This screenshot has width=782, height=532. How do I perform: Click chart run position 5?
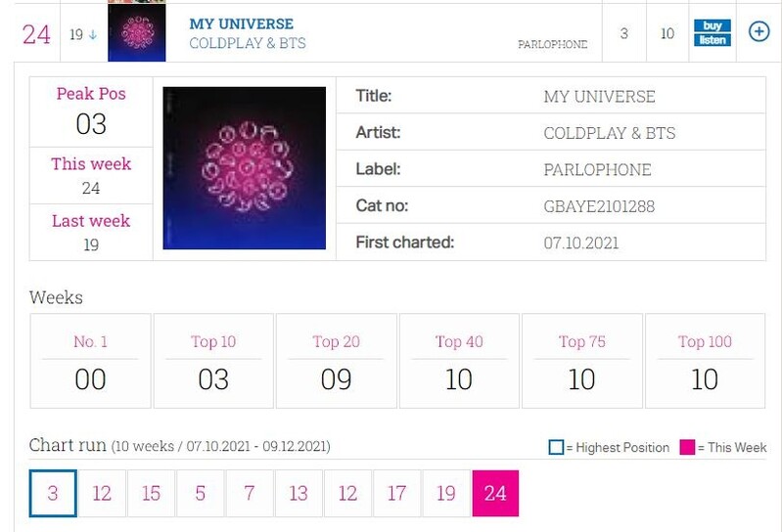click(x=201, y=493)
